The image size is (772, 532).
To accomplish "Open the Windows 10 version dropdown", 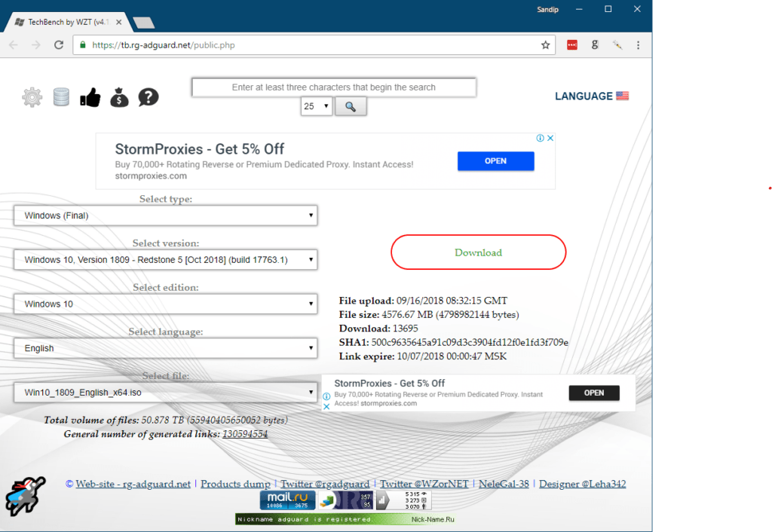I will 165,259.
